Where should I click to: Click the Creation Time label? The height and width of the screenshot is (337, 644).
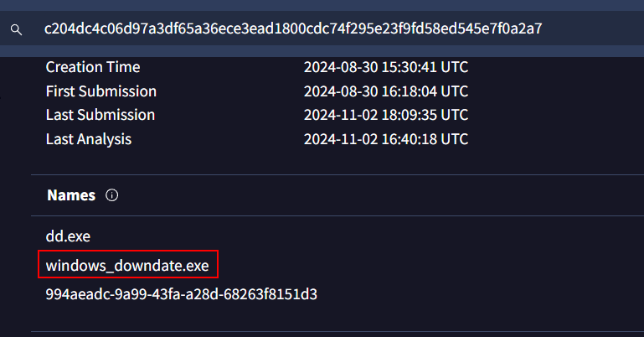[x=93, y=67]
